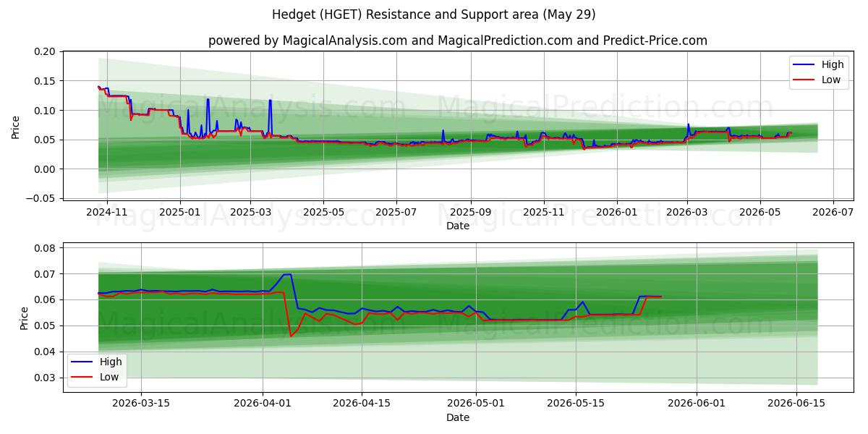Click the bottom chart 'Price' axis title
868x434 pixels.
(25, 318)
